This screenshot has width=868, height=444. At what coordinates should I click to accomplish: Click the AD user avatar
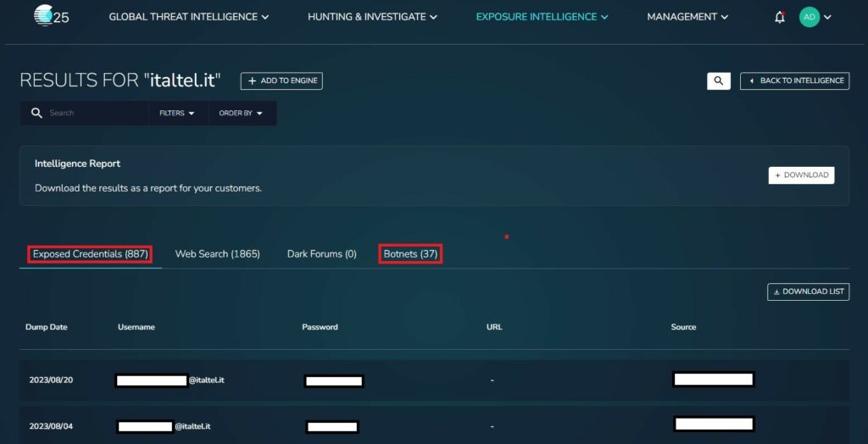coord(809,17)
